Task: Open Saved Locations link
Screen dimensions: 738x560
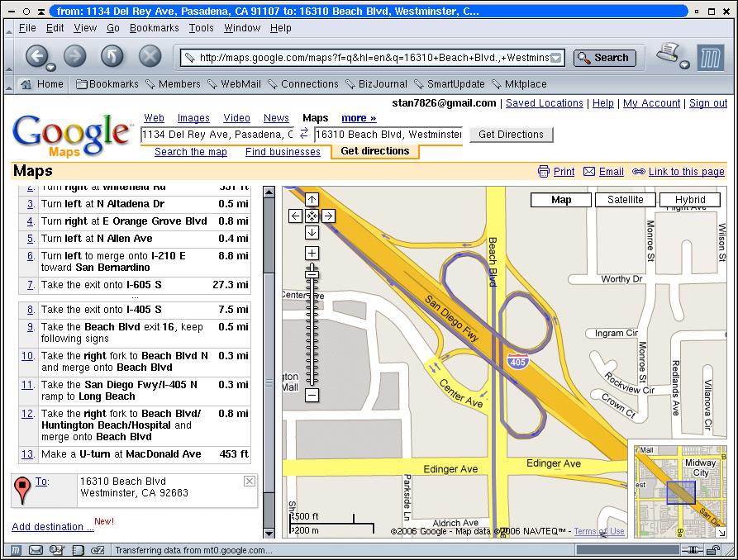Action: pos(545,103)
